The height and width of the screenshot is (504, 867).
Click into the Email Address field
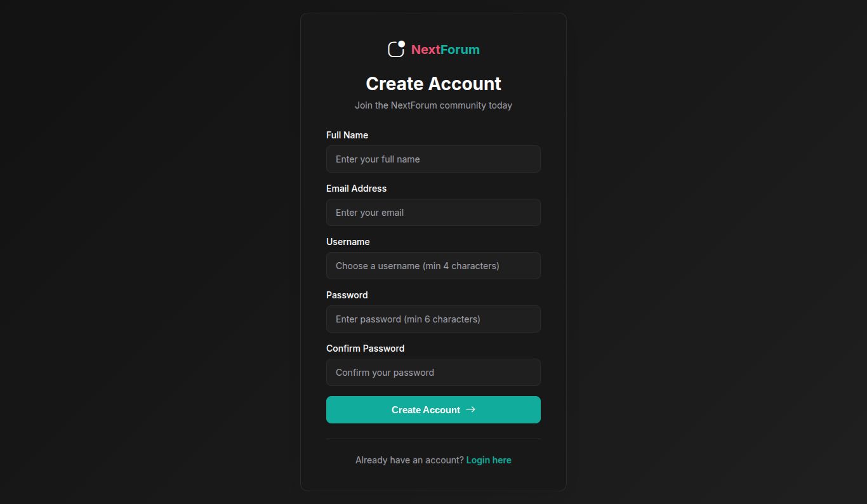pyautogui.click(x=433, y=213)
